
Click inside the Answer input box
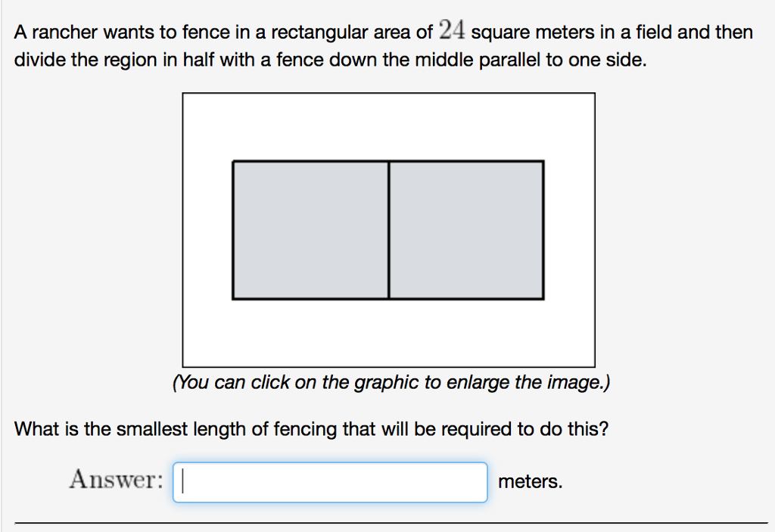329,481
